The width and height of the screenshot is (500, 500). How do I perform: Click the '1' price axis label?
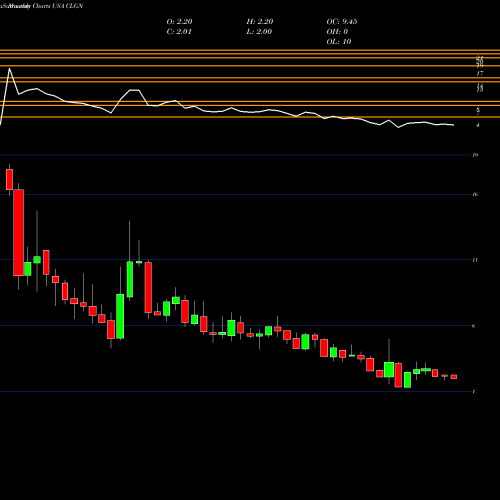click(x=474, y=392)
